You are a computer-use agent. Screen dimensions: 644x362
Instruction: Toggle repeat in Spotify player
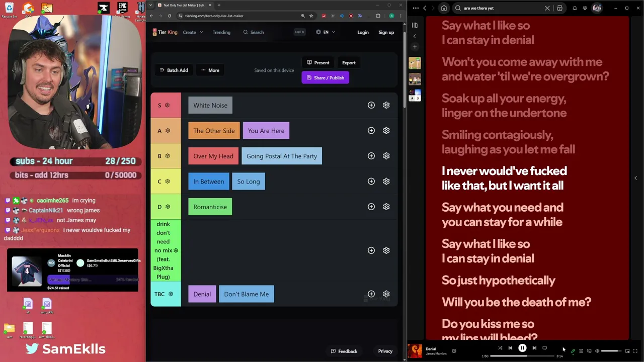(x=544, y=348)
